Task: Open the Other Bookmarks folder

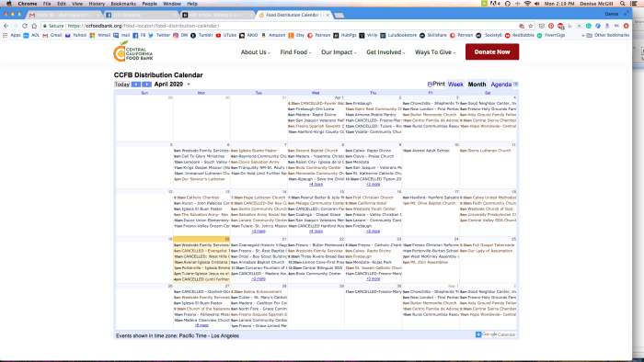Action: [608, 35]
